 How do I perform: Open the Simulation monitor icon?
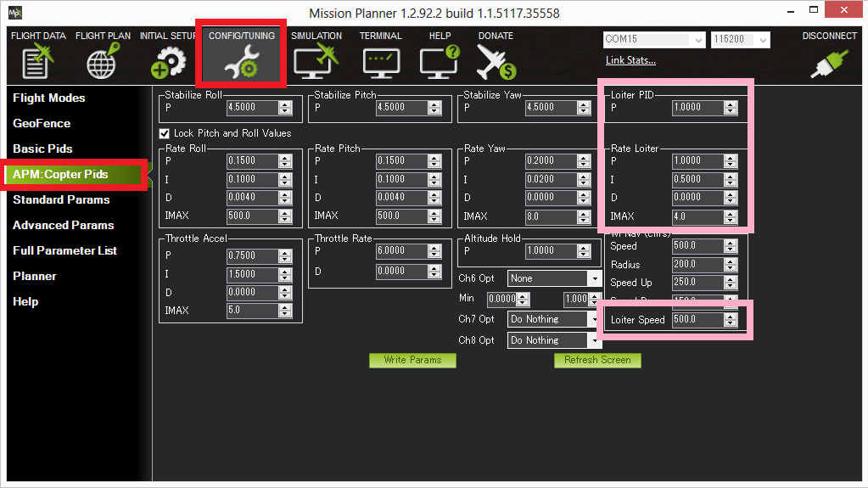pyautogui.click(x=316, y=62)
